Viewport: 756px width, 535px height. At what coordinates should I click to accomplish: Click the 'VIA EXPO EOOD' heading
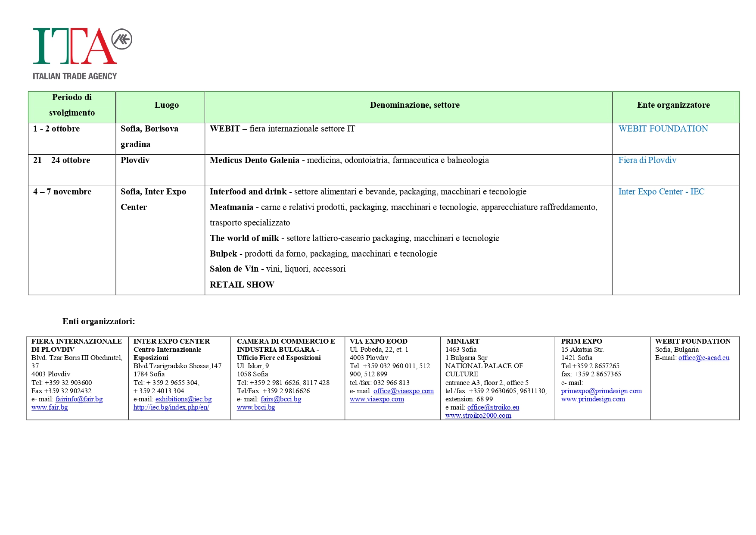(378, 341)
